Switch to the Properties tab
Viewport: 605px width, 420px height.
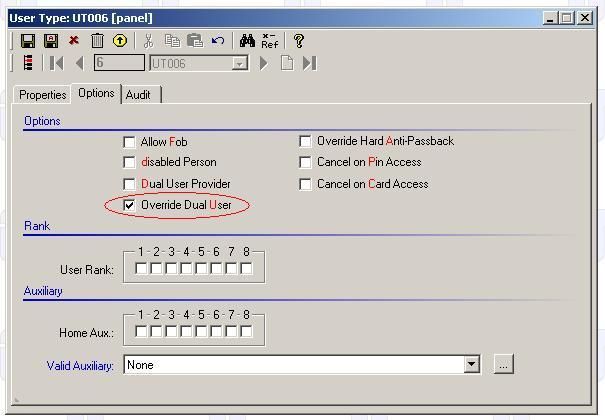coord(42,95)
